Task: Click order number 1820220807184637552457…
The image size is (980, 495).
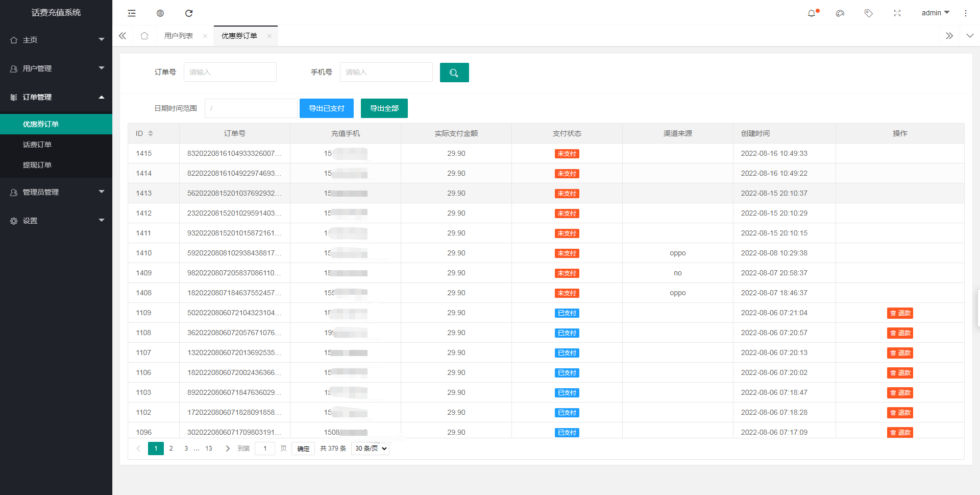Action: [x=234, y=293]
